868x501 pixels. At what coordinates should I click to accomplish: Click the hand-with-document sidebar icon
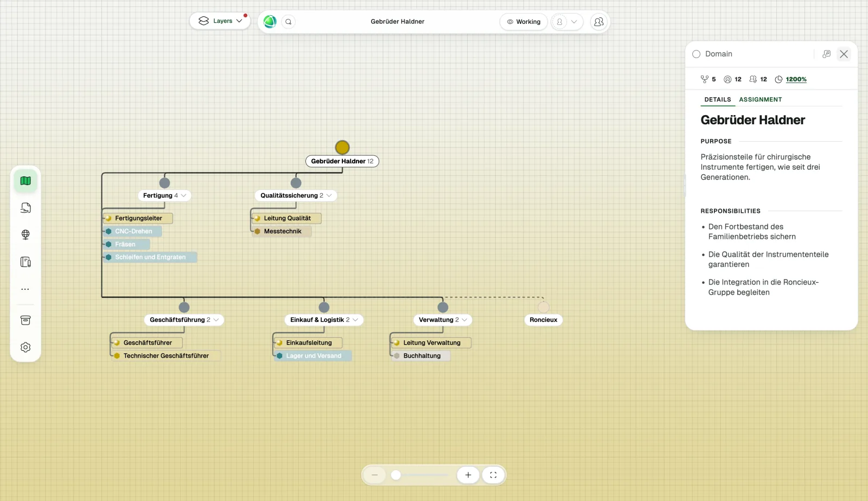pos(25,208)
